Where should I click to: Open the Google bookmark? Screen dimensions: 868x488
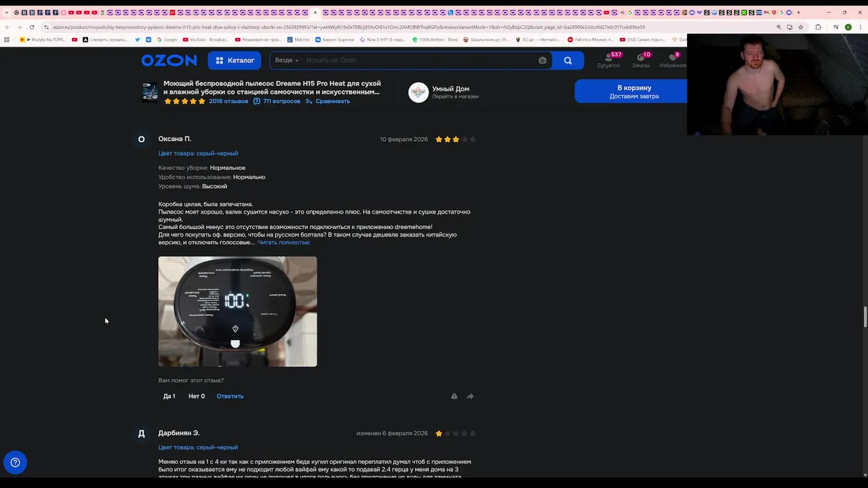pyautogui.click(x=166, y=39)
